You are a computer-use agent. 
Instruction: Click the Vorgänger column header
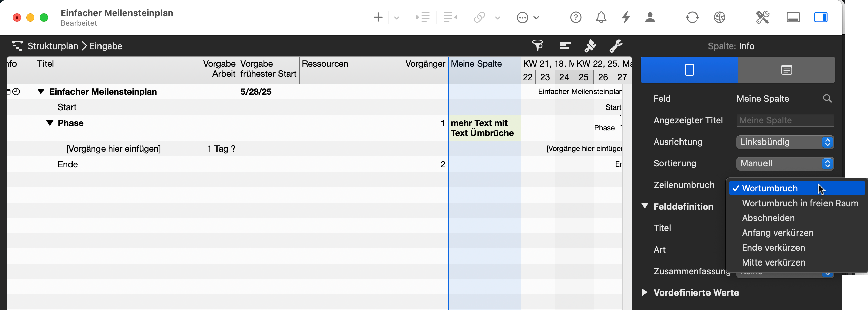(x=426, y=70)
